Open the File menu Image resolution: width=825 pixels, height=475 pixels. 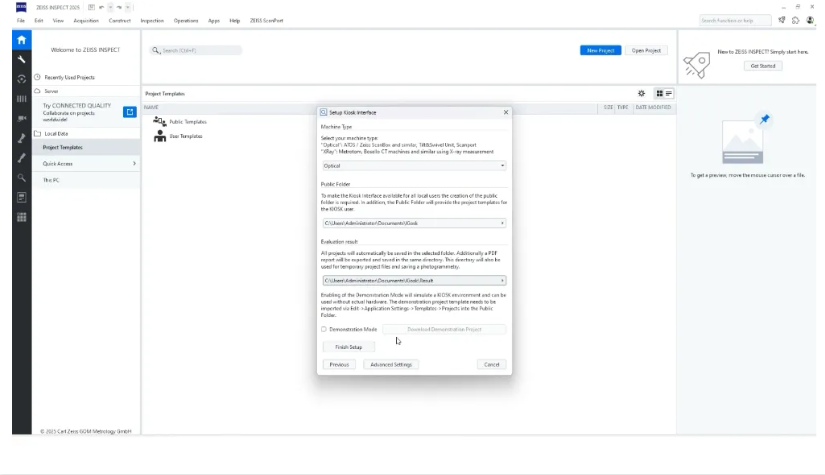[21, 21]
